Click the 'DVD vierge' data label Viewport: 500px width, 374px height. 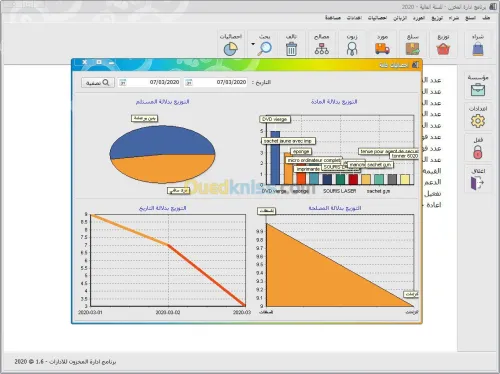(275, 119)
